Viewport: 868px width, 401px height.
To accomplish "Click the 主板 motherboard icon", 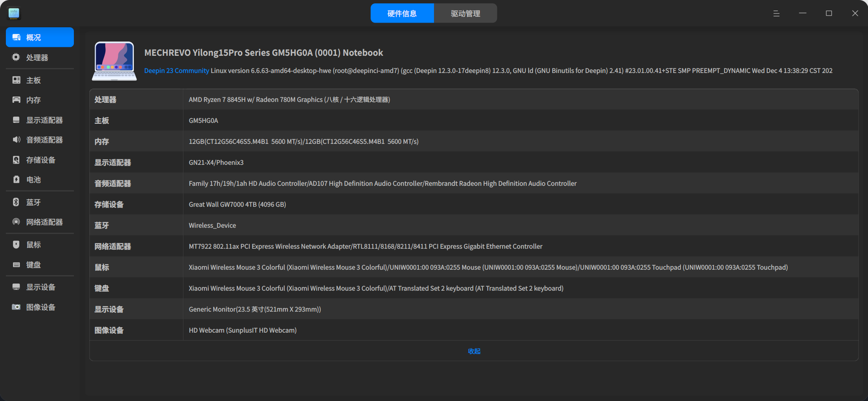I will point(16,80).
